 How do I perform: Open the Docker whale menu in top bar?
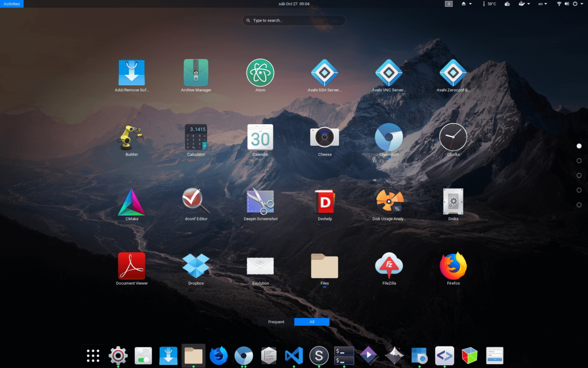522,4
